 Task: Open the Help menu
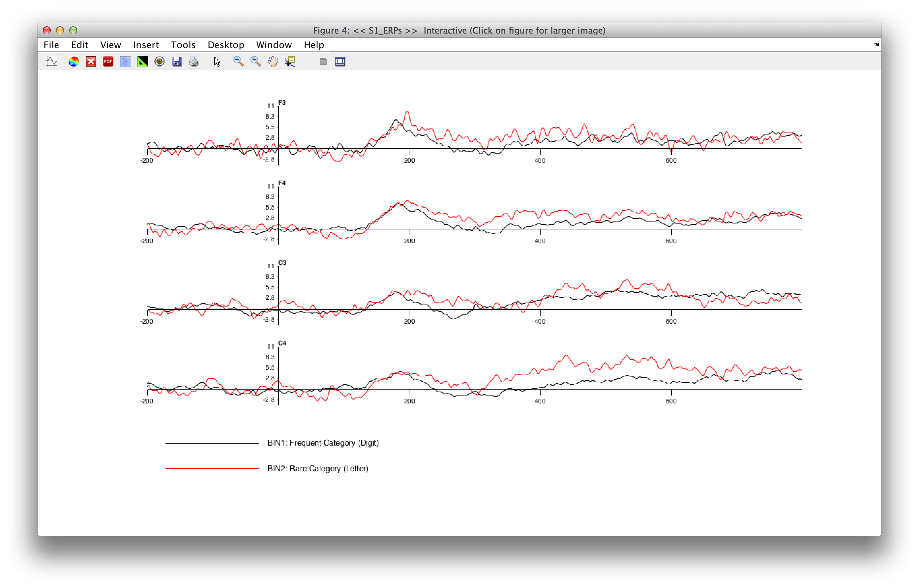coord(314,45)
